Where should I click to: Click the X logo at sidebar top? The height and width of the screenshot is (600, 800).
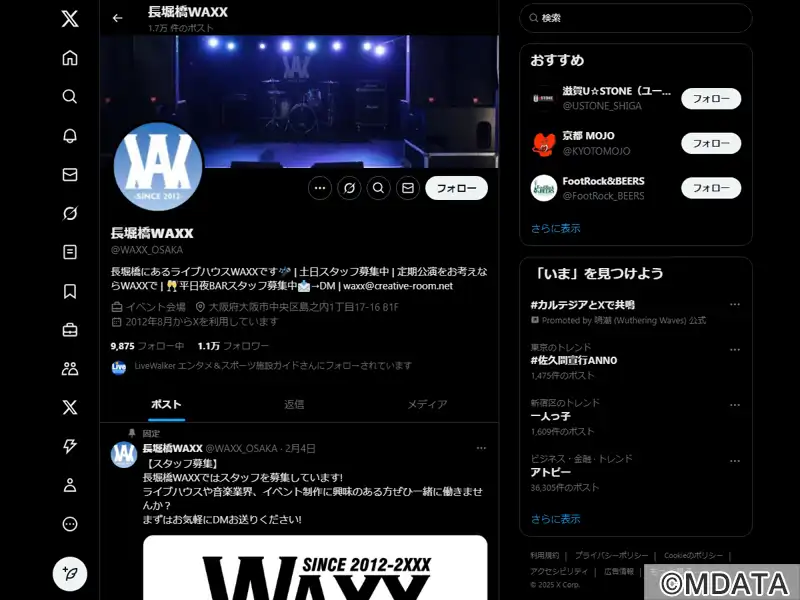[70, 19]
